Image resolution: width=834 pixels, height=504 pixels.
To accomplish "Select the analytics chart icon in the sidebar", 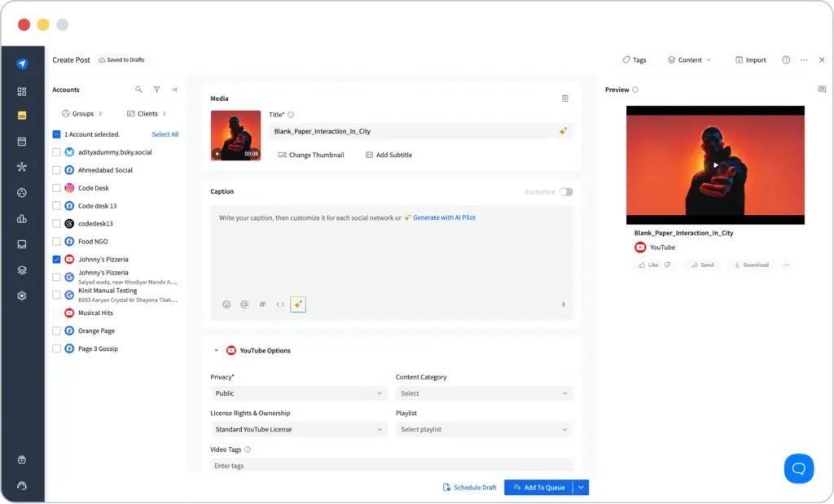I will click(22, 218).
